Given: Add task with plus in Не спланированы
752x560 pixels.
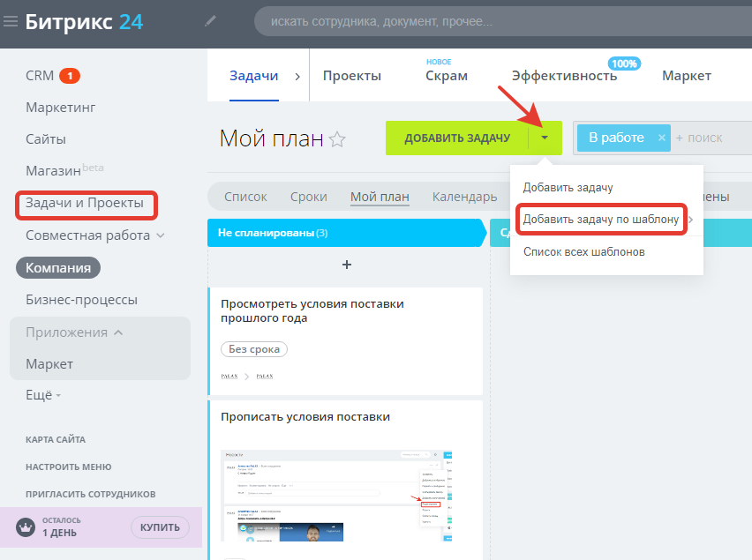Looking at the screenshot, I should pyautogui.click(x=347, y=265).
